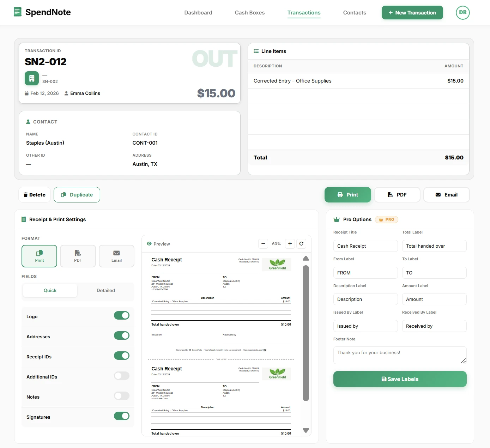Image resolution: width=490 pixels, height=448 pixels.
Task: Enable the Additional IDs toggle
Action: pyautogui.click(x=122, y=376)
